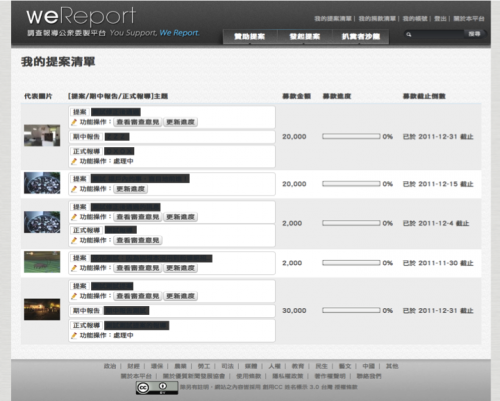Click footer category 民生
The height and width of the screenshot is (401, 500).
pyautogui.click(x=322, y=366)
